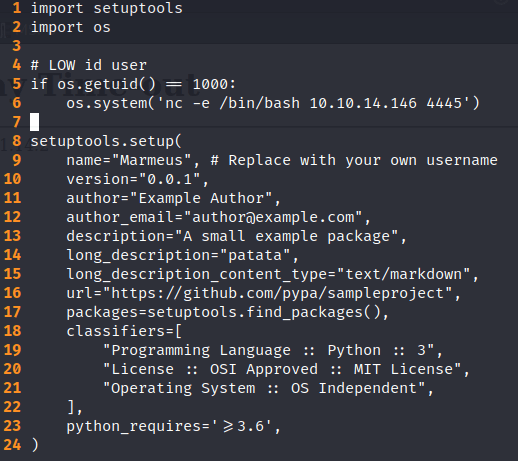
Task: Click the closing '],' on line 22
Action: pos(75,407)
